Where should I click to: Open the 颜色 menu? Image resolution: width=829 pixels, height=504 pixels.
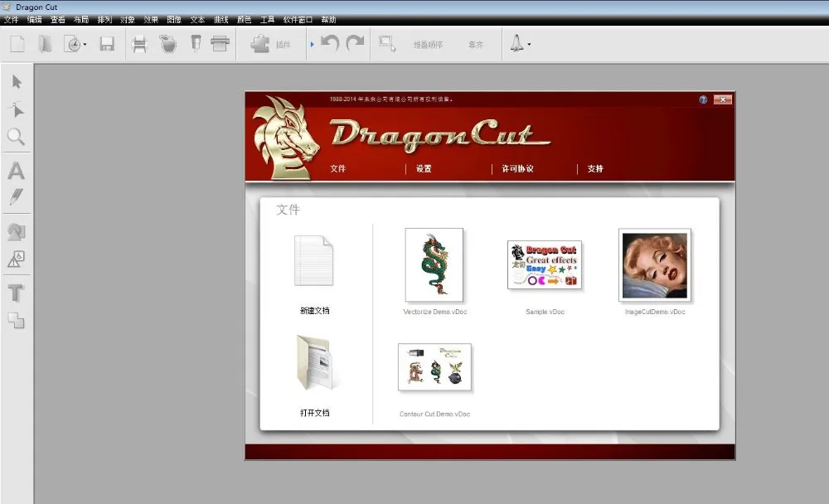pyautogui.click(x=244, y=20)
